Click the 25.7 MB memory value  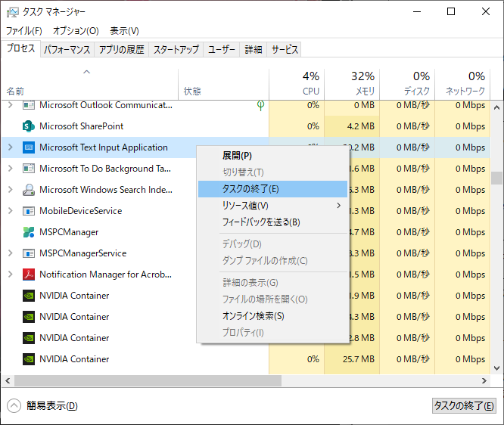359,359
